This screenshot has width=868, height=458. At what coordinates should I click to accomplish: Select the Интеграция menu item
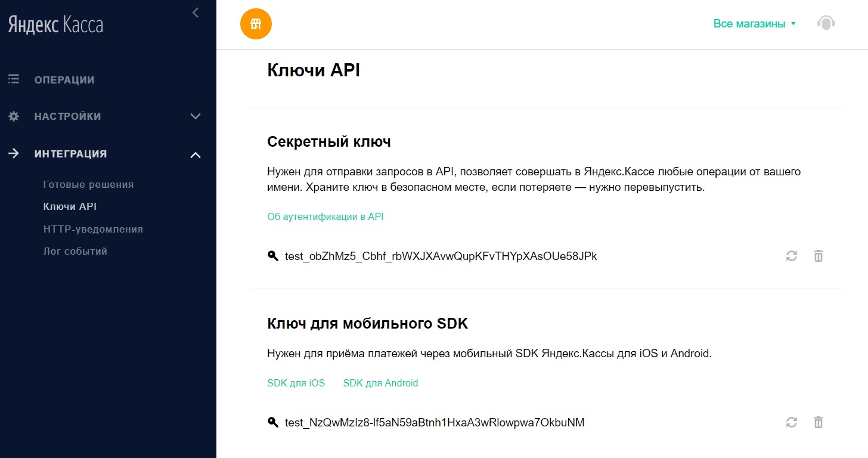click(x=70, y=154)
